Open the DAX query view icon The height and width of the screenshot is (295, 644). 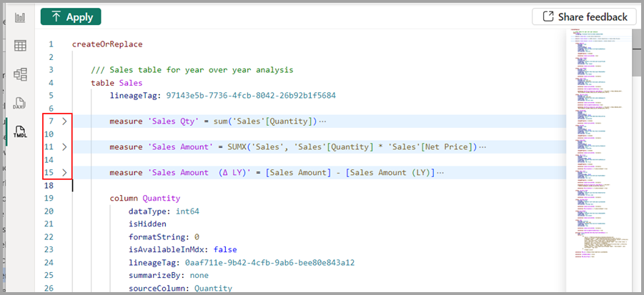click(x=20, y=103)
